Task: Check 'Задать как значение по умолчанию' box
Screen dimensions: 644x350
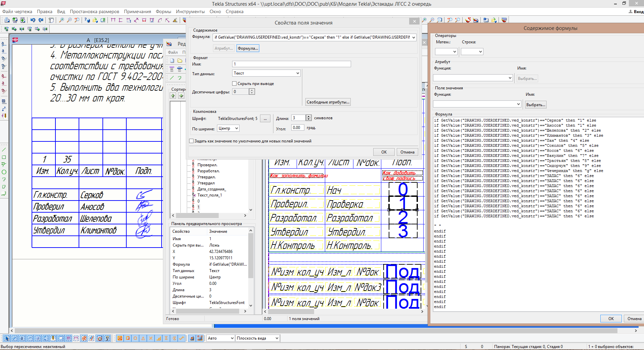Action: (x=191, y=141)
